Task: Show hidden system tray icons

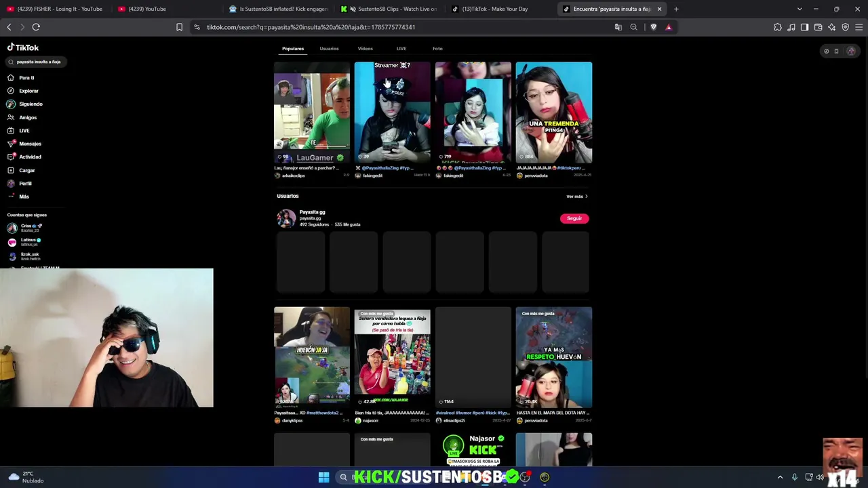Action: point(780,477)
